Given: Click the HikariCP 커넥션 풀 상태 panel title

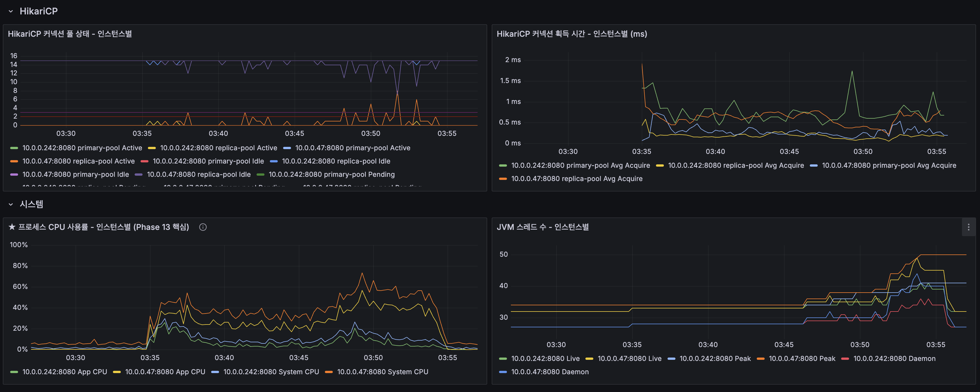Looking at the screenshot, I should [70, 34].
